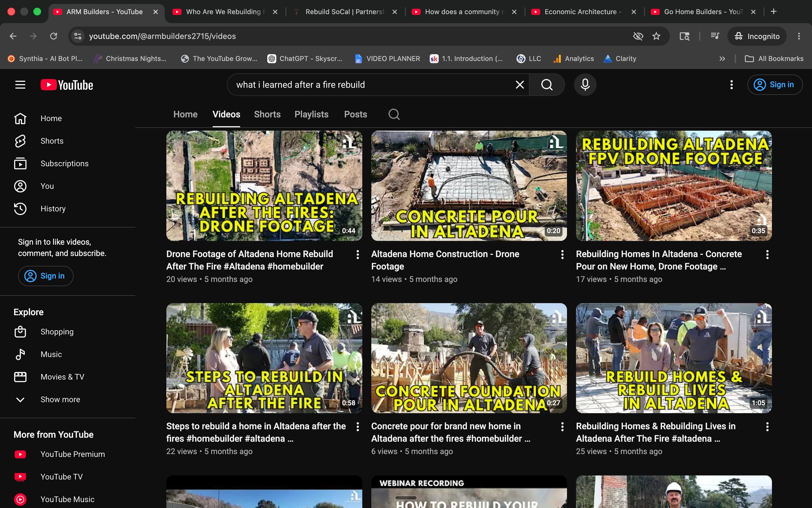Open Incognito profile button
This screenshot has height=508, width=812.
(x=757, y=36)
